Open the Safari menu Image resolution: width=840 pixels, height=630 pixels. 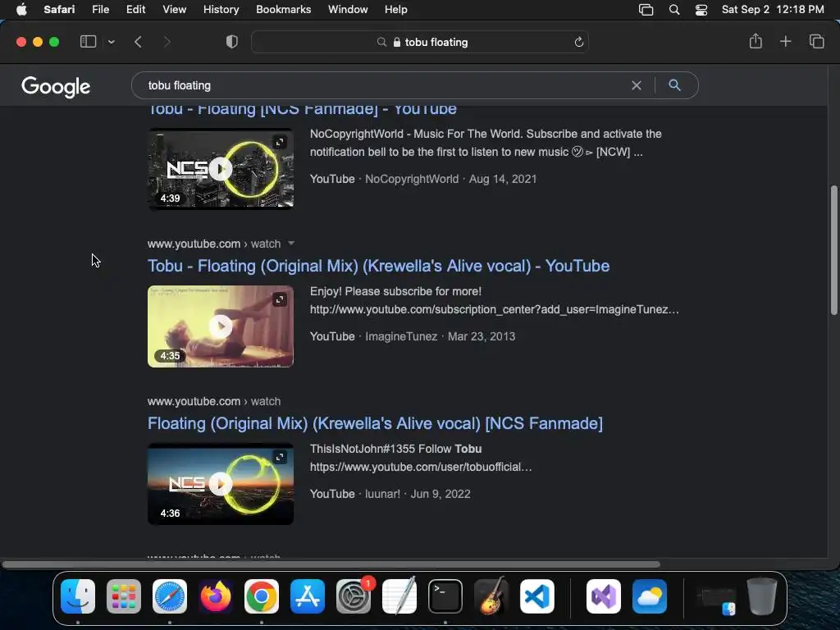click(59, 10)
